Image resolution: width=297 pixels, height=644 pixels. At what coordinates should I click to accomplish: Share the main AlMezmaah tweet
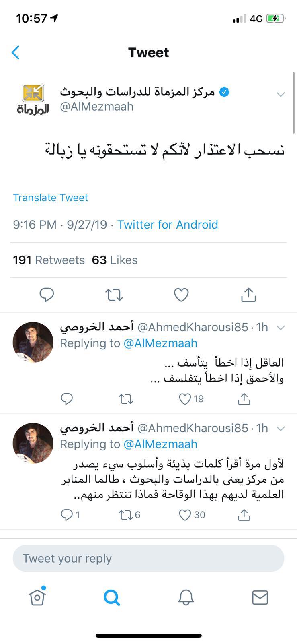[248, 295]
